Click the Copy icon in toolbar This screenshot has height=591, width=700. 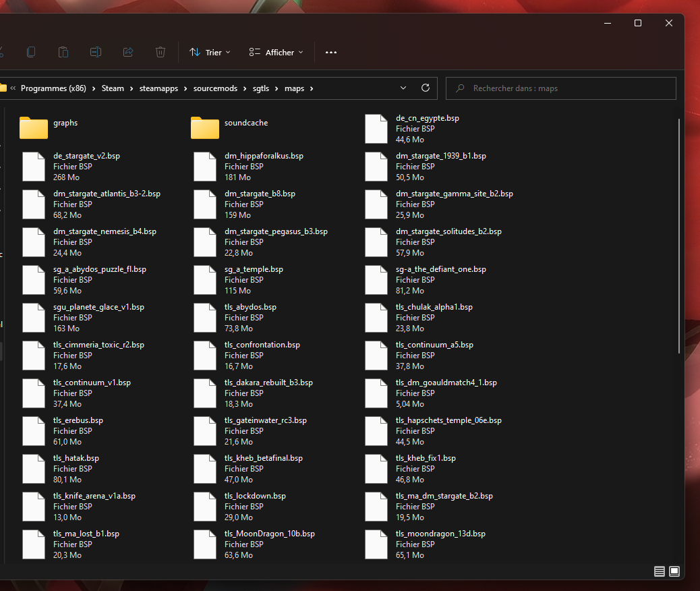click(31, 52)
